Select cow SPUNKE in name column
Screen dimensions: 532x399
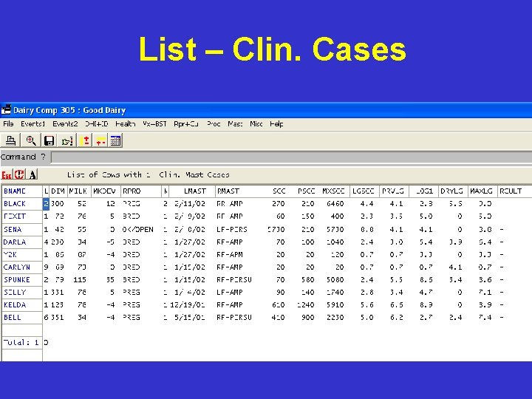(22, 279)
